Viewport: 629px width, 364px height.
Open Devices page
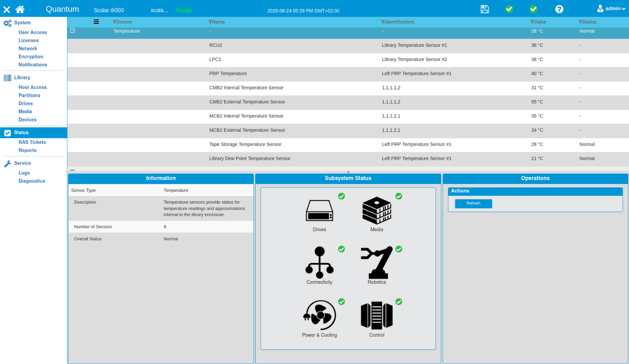click(x=27, y=120)
